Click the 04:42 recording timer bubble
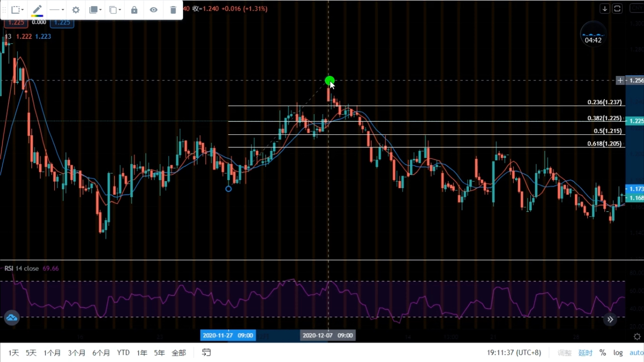 click(x=593, y=34)
